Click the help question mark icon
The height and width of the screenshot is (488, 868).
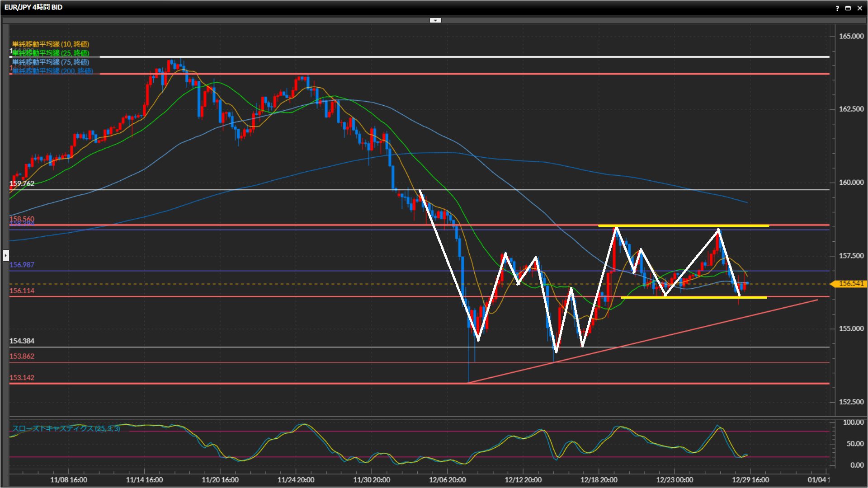pyautogui.click(x=837, y=8)
